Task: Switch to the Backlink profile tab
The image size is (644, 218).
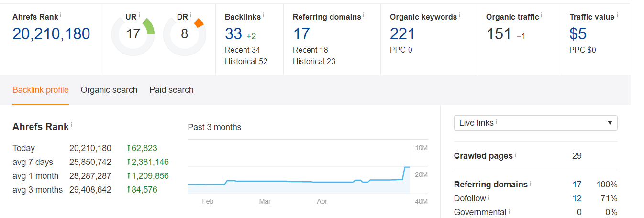Action: [x=41, y=90]
